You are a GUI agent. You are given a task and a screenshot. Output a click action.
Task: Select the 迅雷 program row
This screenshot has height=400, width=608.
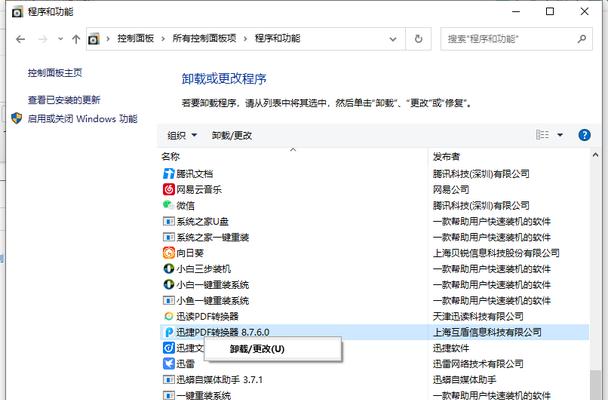point(374,364)
